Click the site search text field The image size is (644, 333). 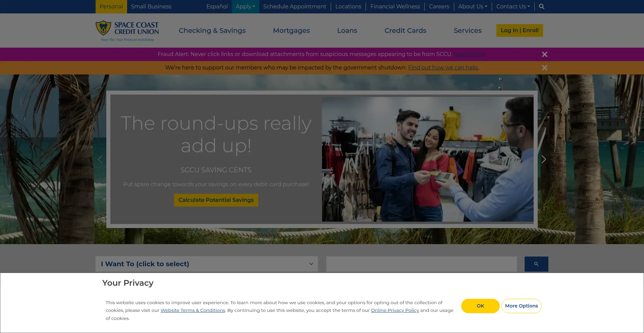tap(421, 264)
